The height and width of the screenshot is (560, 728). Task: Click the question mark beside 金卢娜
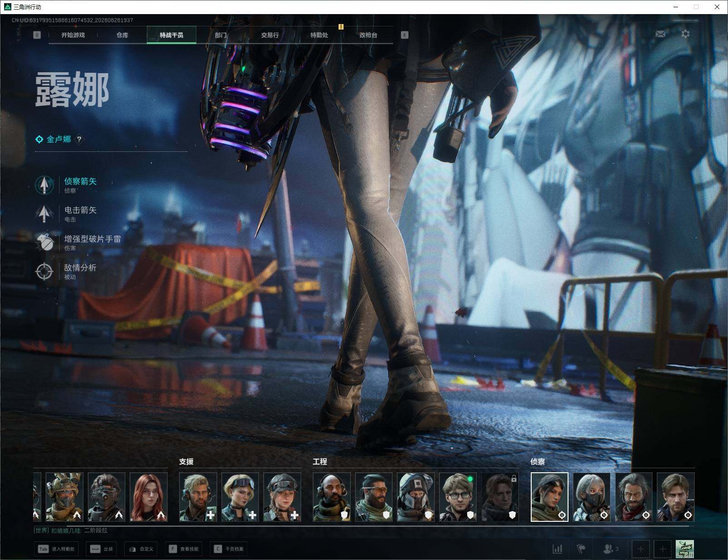(79, 140)
